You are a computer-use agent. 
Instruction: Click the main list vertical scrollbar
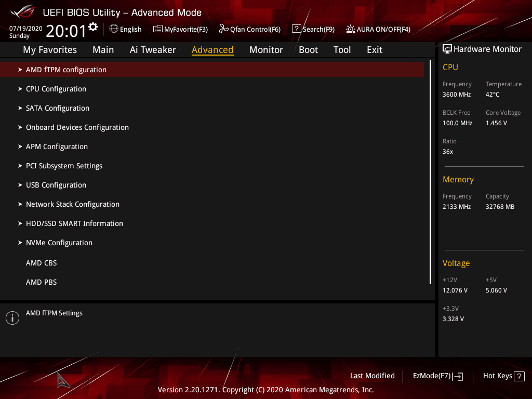click(x=430, y=172)
